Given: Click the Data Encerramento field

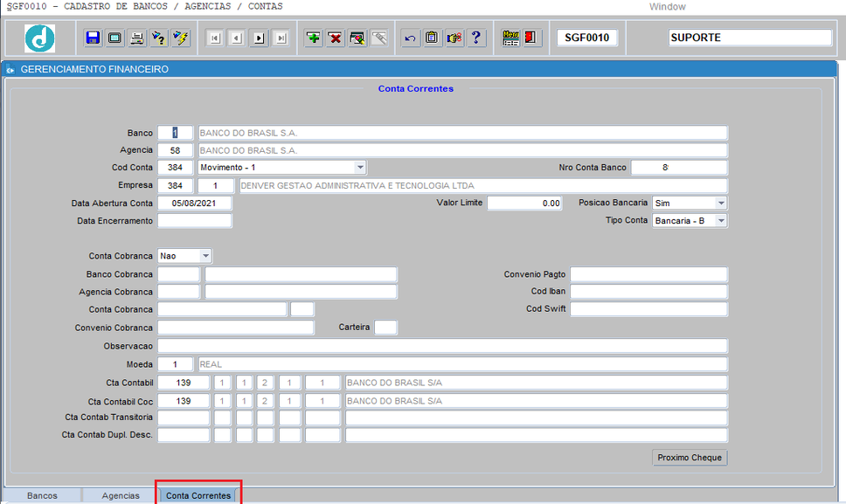Looking at the screenshot, I should (194, 220).
